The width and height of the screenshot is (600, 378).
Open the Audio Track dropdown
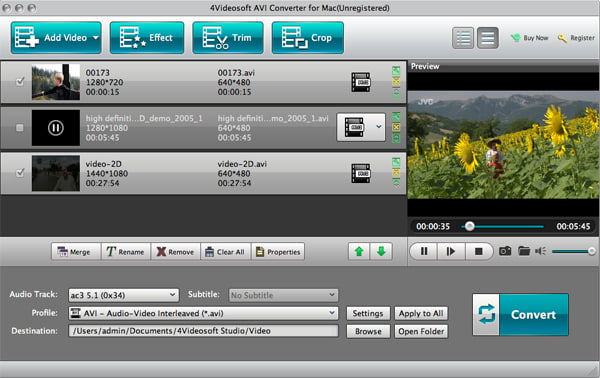pyautogui.click(x=123, y=295)
